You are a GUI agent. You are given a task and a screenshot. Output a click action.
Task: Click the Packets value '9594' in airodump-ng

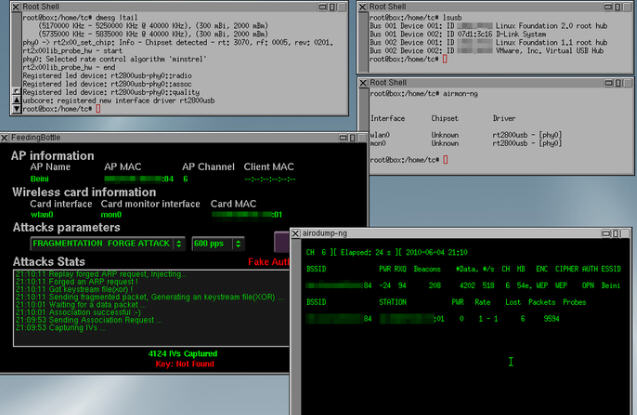click(551, 319)
